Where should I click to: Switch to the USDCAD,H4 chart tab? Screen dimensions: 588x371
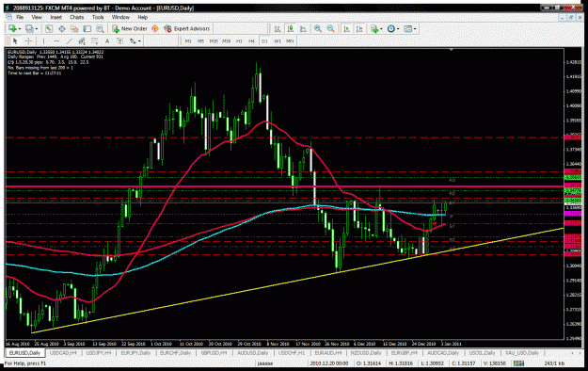point(63,353)
